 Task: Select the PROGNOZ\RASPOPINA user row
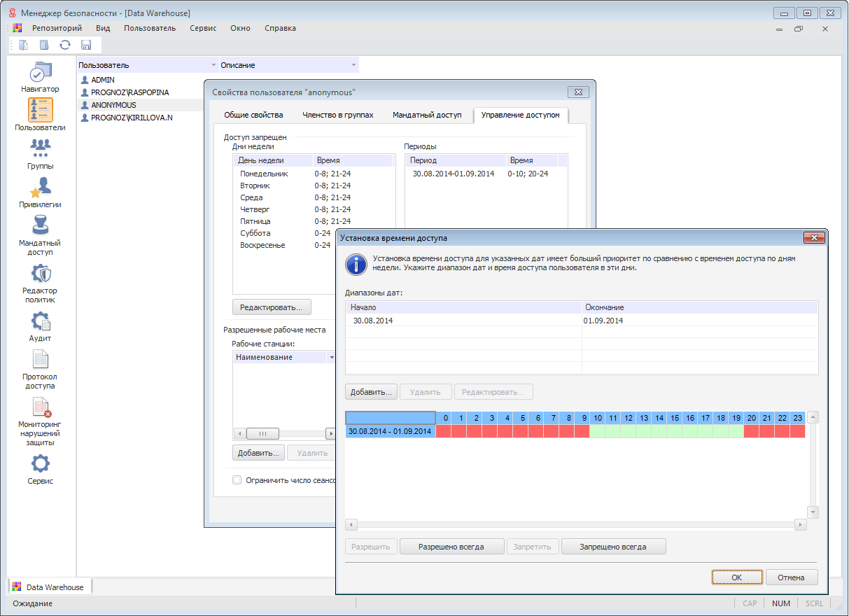pos(129,92)
